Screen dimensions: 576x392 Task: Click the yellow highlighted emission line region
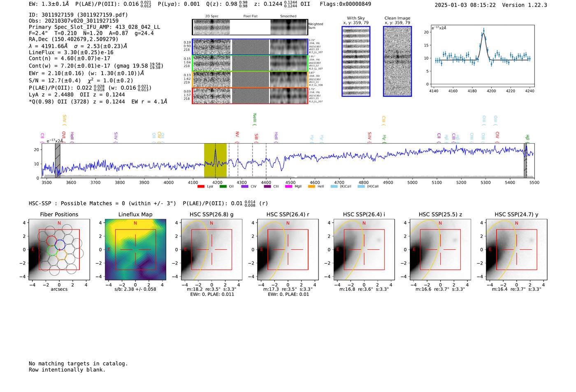[215, 160]
